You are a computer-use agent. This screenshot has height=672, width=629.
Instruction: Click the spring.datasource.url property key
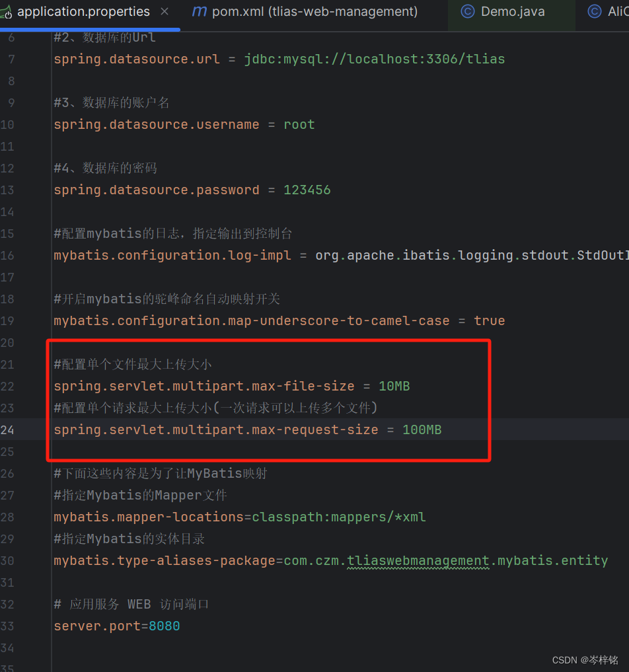137,59
